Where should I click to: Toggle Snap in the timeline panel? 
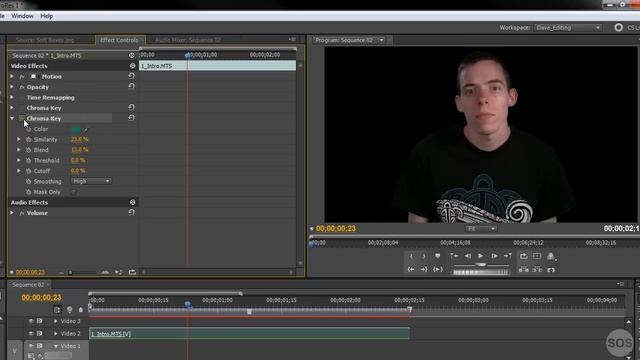pyautogui.click(x=57, y=310)
